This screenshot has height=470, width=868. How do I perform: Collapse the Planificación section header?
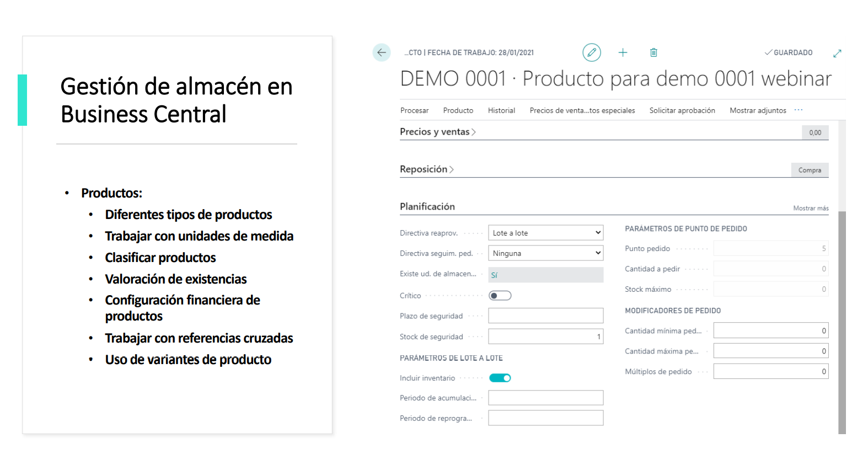click(x=427, y=206)
